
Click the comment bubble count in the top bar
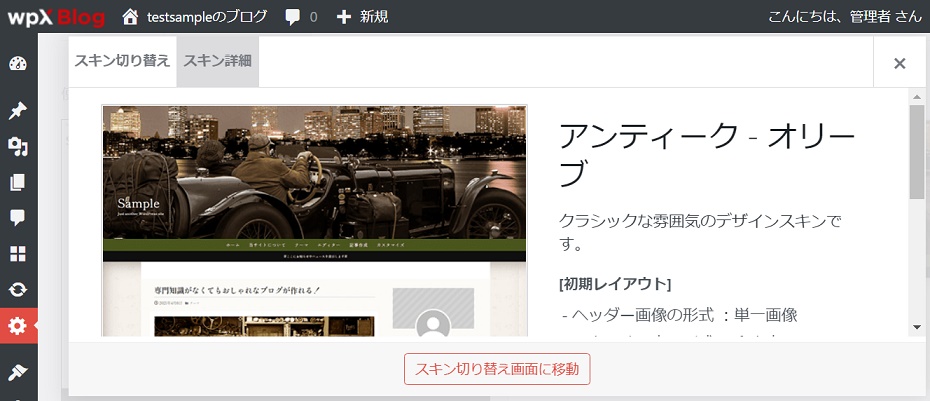pos(300,17)
